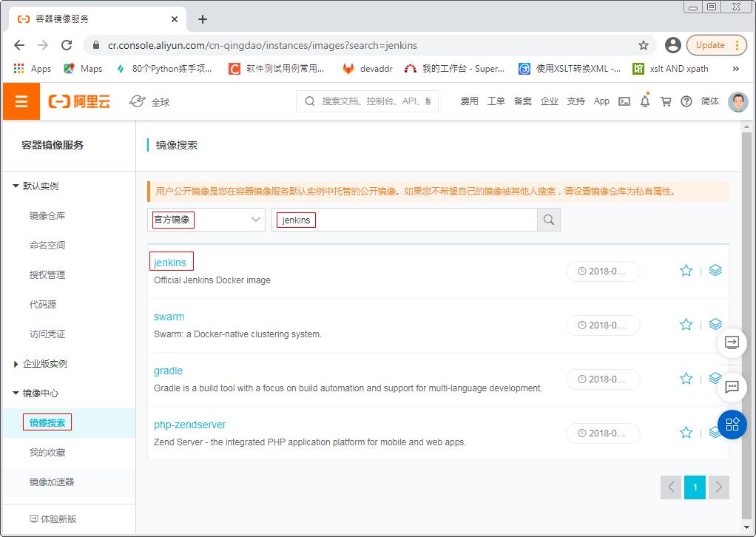Click the search magnifier button beside jenkins
Image resolution: width=756 pixels, height=537 pixels.
549,220
